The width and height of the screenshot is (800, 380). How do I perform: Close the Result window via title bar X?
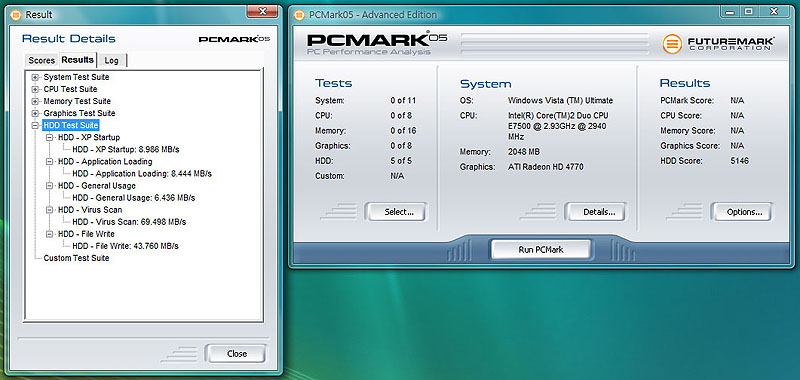262,11
